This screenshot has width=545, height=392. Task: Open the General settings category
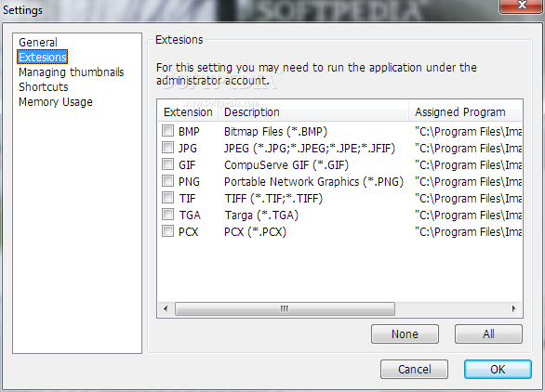tap(38, 43)
